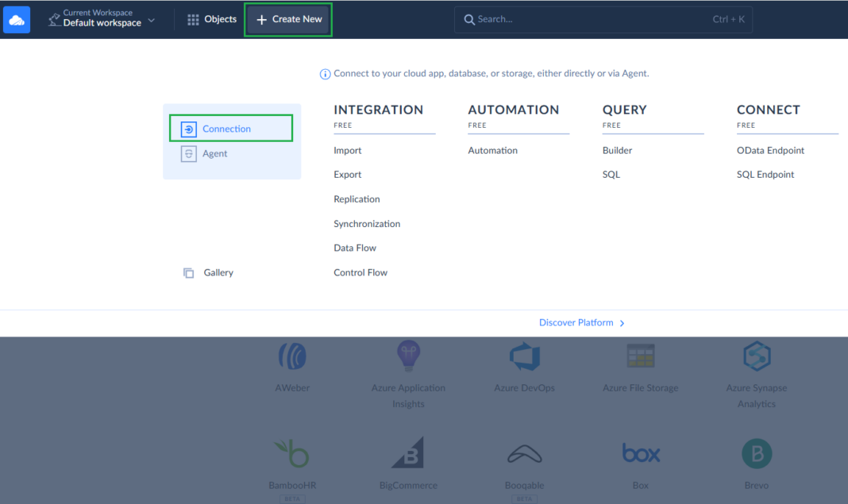This screenshot has height=504, width=848.
Task: Click the Create New menu item
Action: click(287, 18)
